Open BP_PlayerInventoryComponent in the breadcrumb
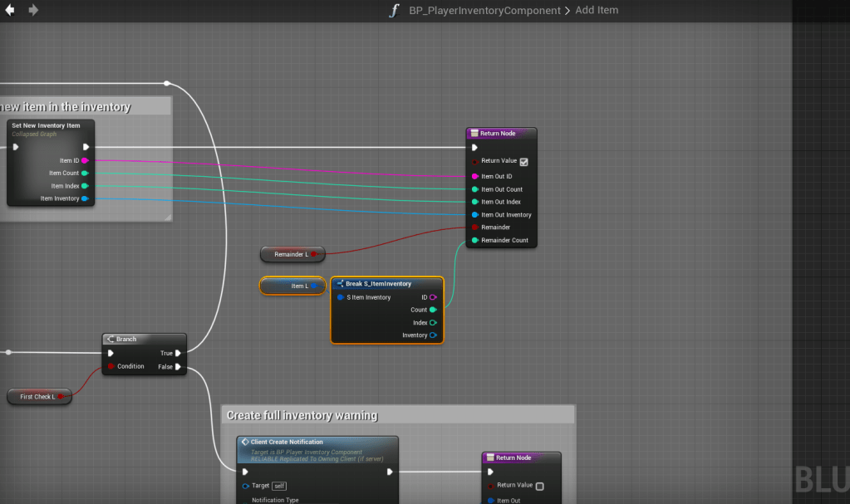 (484, 11)
